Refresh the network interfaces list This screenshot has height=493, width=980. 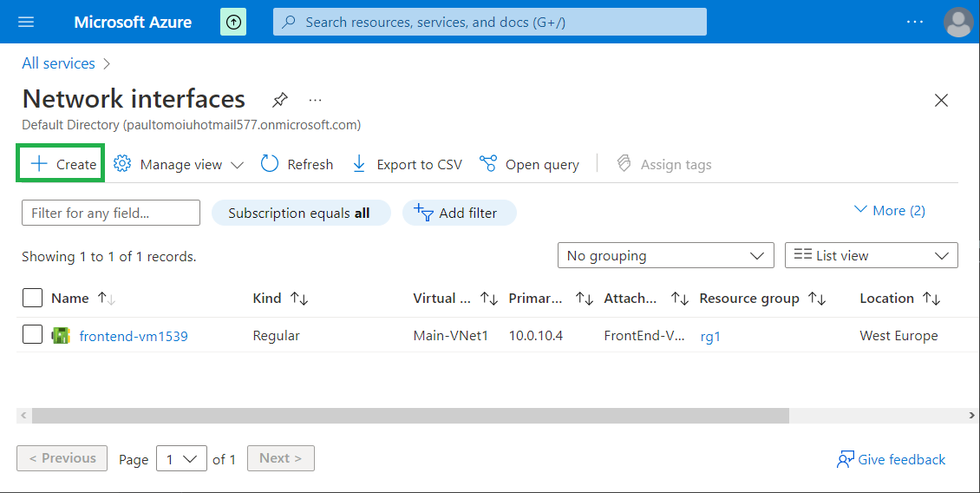(x=297, y=165)
